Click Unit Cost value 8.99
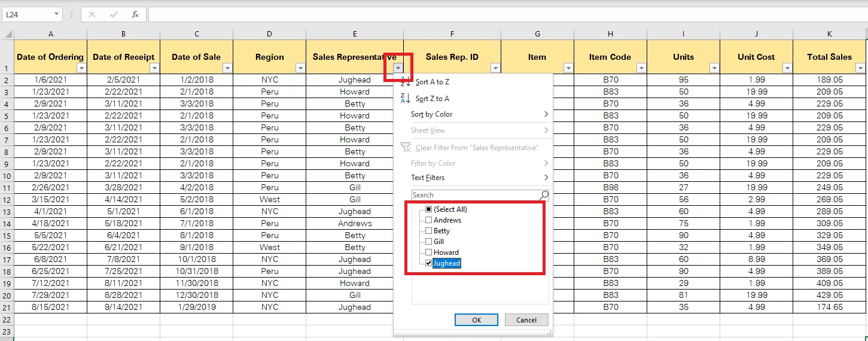Viewport: 868px width, 341px height. click(x=757, y=260)
